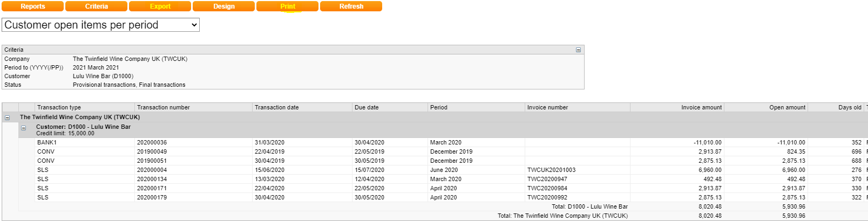Open the Criteria button

[x=97, y=6]
